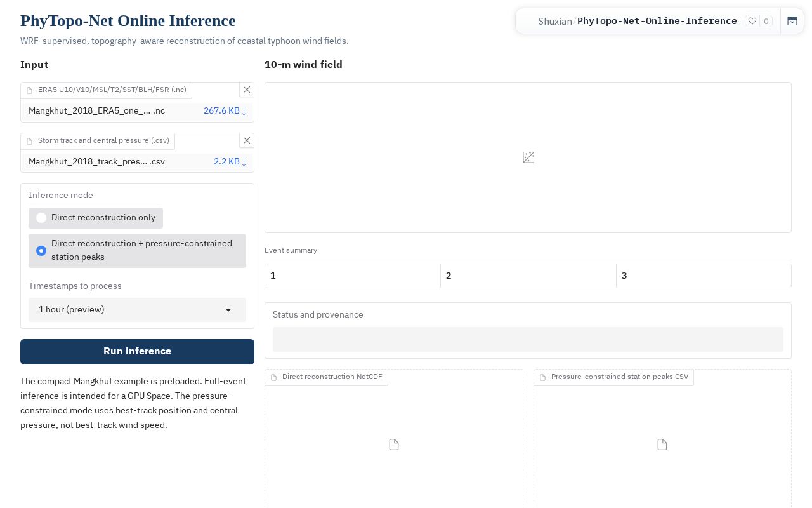Open Shuxian's profile link

(555, 21)
